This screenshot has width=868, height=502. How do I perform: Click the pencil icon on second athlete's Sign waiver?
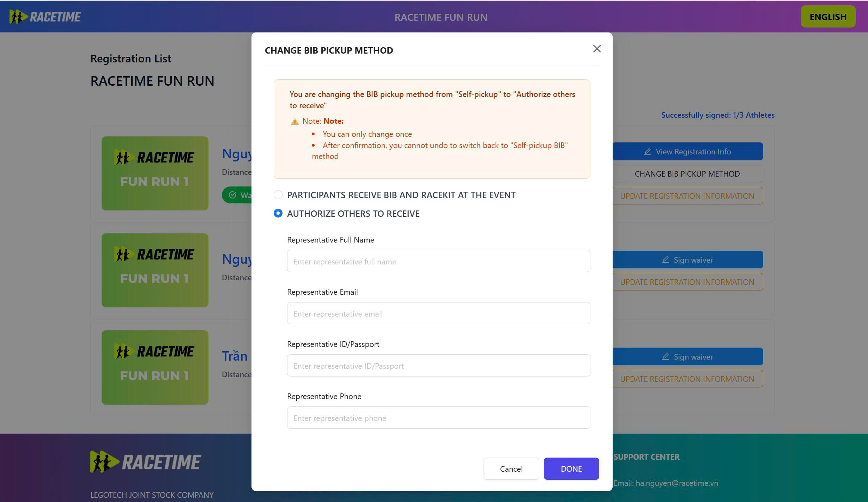pos(666,260)
